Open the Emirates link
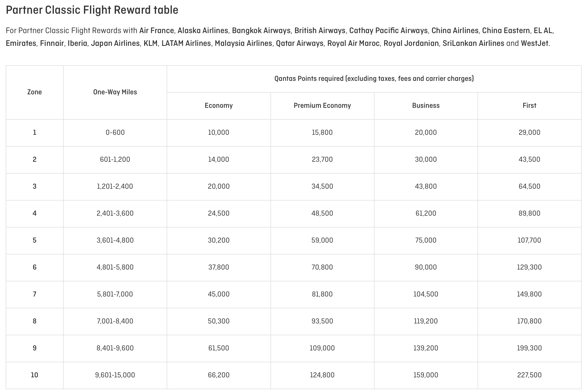Image resolution: width=584 pixels, height=392 pixels. [21, 44]
